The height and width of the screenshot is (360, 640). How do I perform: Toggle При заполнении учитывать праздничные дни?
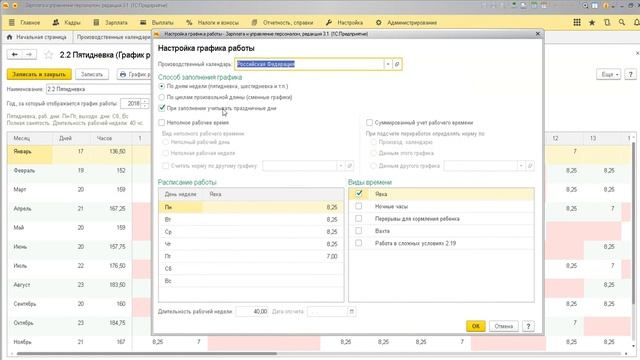coord(162,108)
